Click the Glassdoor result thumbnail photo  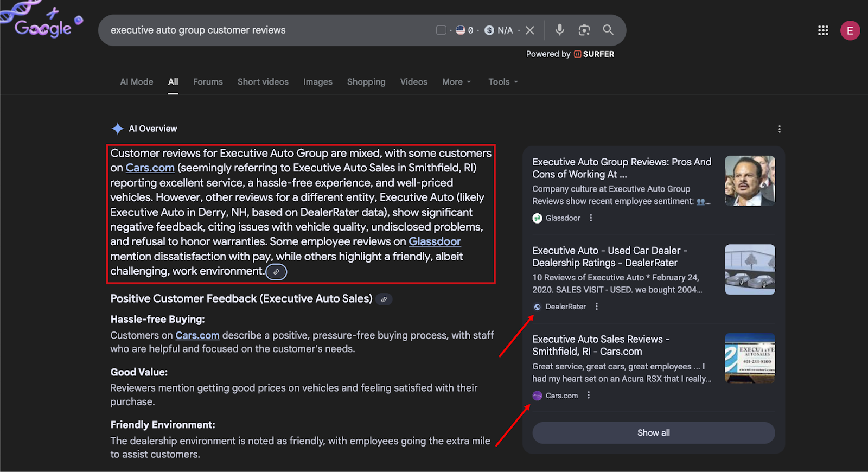[750, 181]
